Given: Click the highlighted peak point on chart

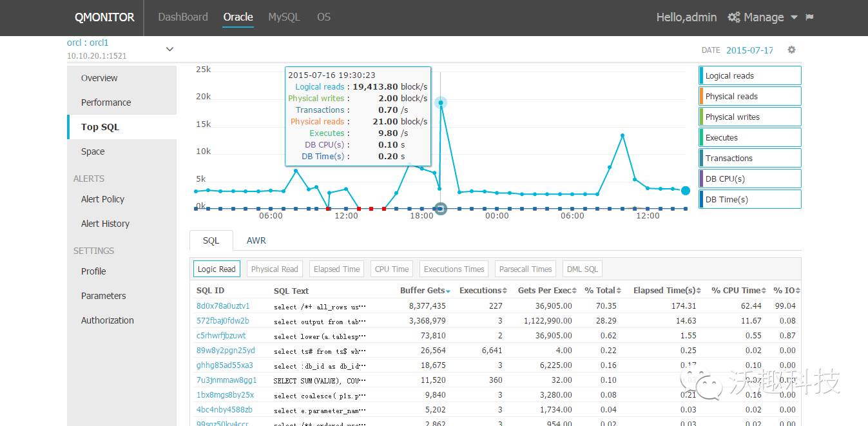Looking at the screenshot, I should click(x=441, y=102).
